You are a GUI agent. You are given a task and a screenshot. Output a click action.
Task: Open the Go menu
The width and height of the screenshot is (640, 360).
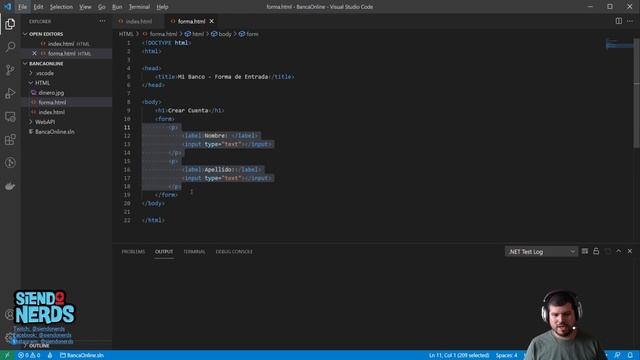click(102, 7)
